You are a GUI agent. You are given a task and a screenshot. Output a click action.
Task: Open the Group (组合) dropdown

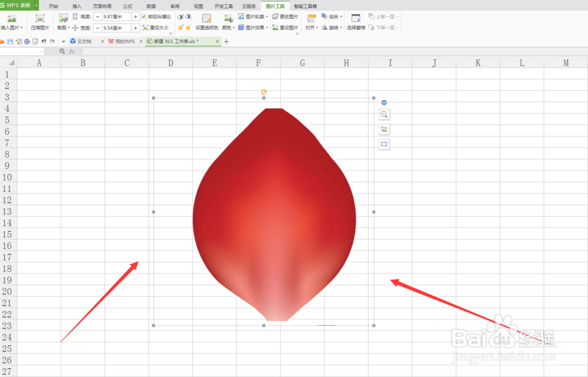click(332, 16)
